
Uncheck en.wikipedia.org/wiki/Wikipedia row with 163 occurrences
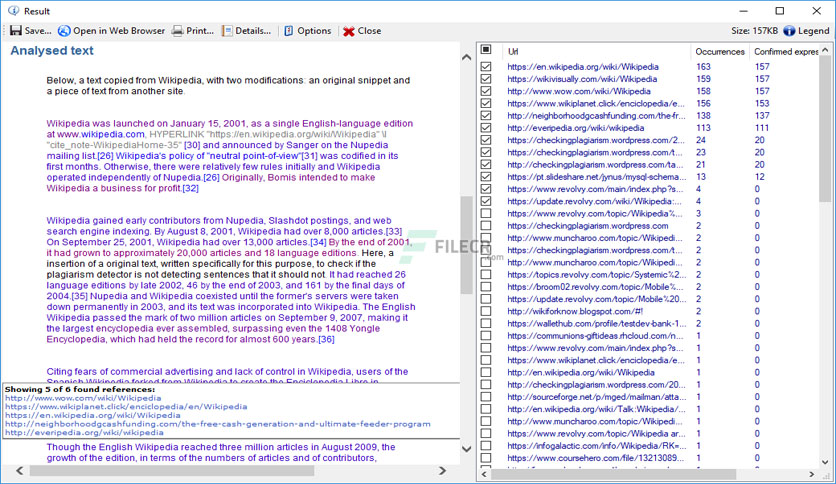click(486, 67)
